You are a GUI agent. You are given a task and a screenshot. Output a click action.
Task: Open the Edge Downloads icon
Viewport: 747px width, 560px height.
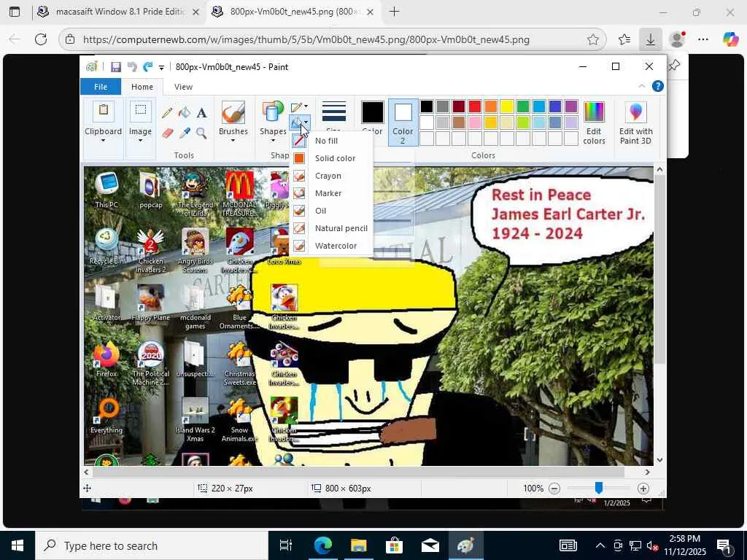650,39
